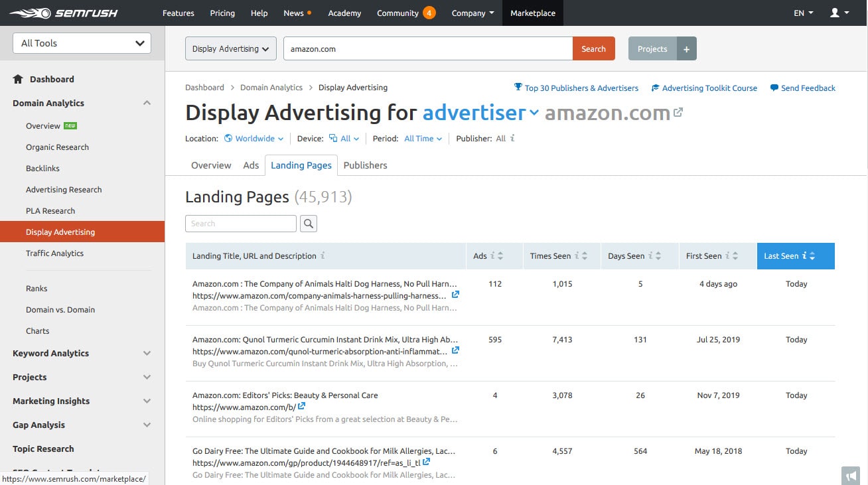Viewport: 868px width, 485px height.
Task: Click the landing pages search input field
Action: coord(240,223)
